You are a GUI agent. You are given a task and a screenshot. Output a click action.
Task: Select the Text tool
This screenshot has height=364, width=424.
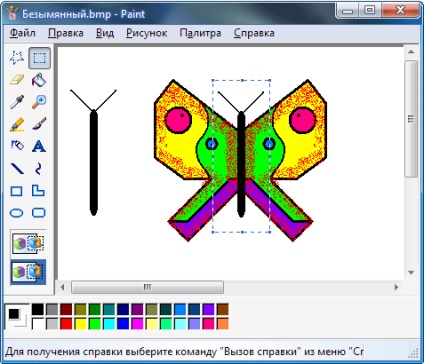(39, 146)
